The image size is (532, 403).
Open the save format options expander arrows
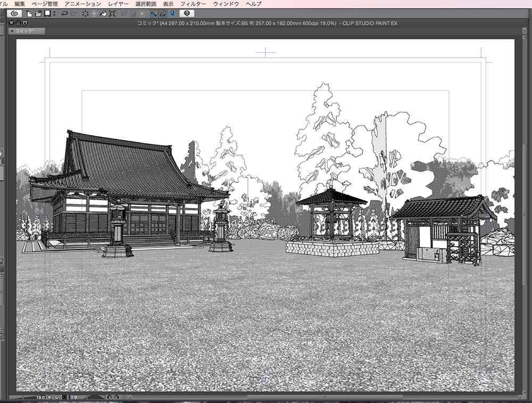click(53, 13)
